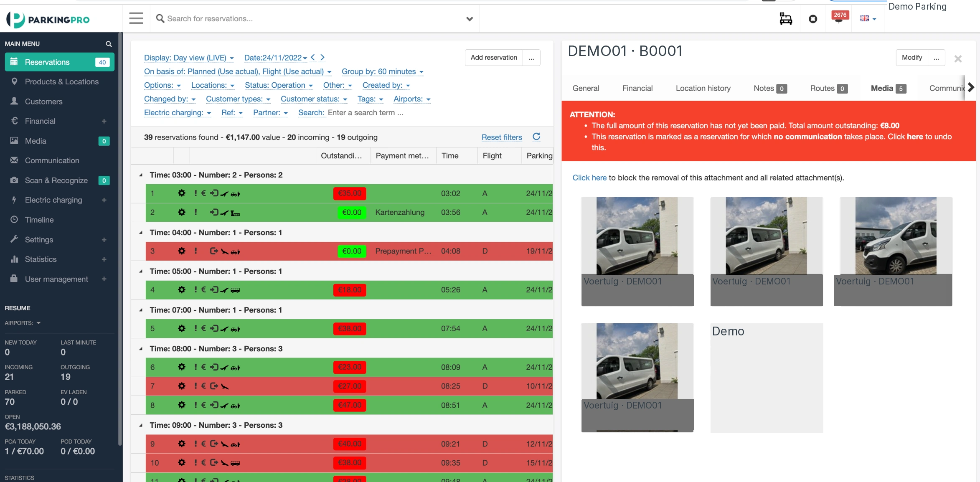
Task: Click gear icon for reservation row 3
Action: [x=181, y=251]
